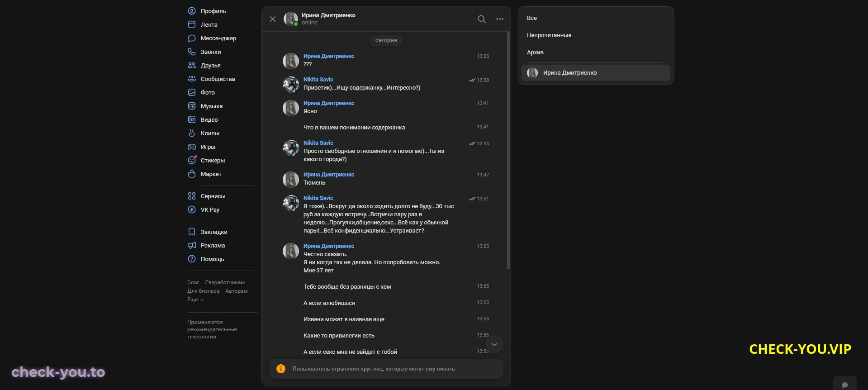Open the Мессенджер chat bubble icon
The image size is (868, 390).
(x=192, y=38)
